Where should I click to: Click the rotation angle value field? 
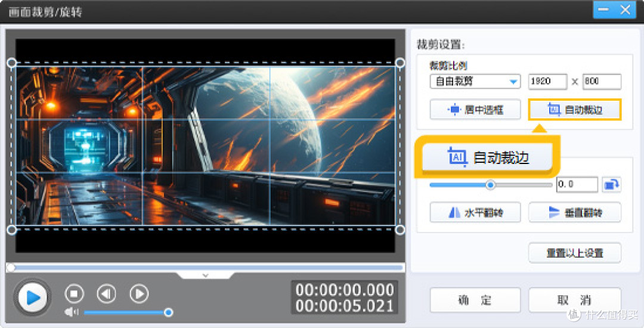point(577,184)
